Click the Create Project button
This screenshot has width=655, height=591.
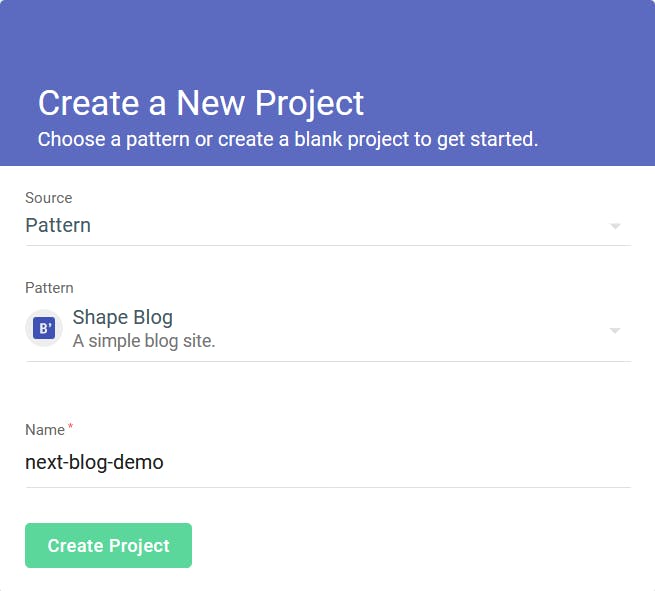pyautogui.click(x=108, y=545)
